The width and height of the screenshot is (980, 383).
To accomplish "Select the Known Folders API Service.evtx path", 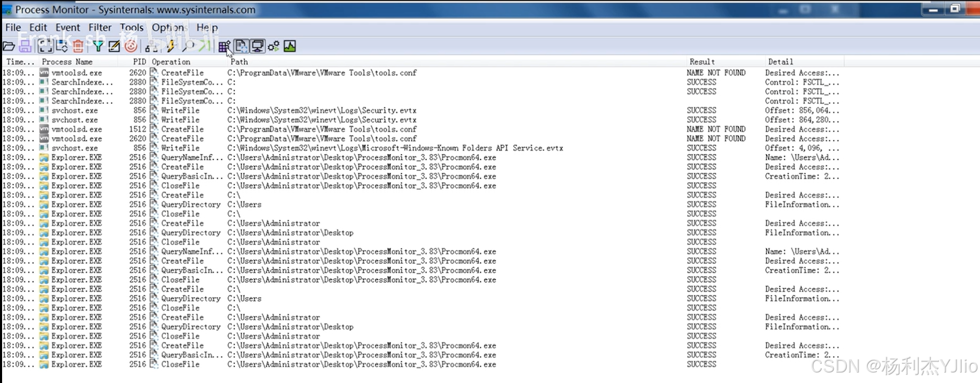I will coord(395,148).
